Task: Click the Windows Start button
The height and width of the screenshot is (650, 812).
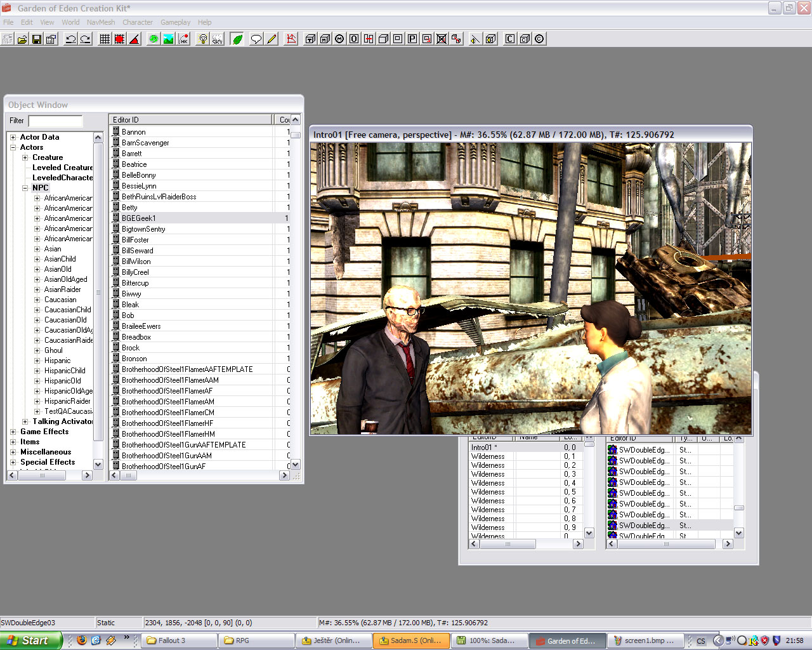Action: (31, 640)
